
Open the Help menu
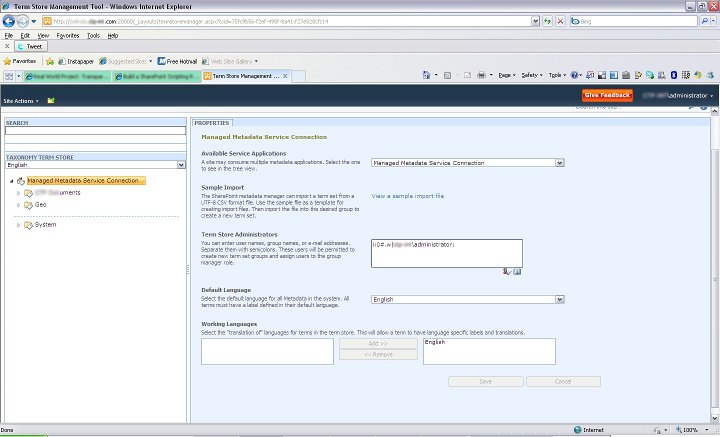[x=112, y=35]
